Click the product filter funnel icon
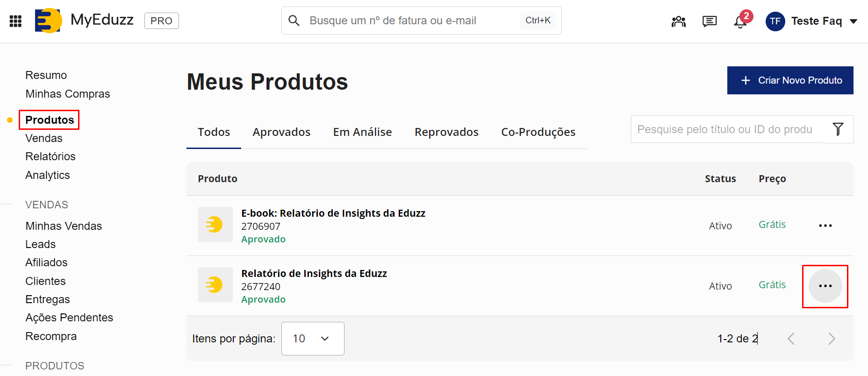Image resolution: width=868 pixels, height=376 pixels. [x=838, y=129]
